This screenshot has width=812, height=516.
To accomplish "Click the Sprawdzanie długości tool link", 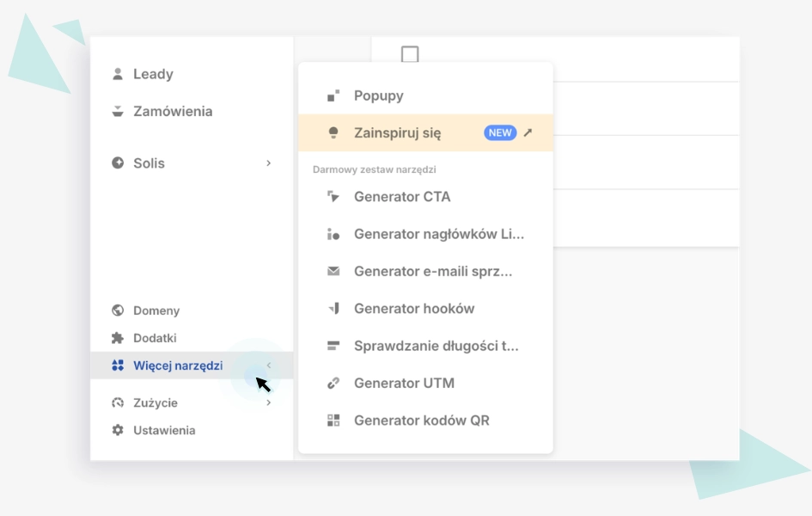I will click(x=436, y=346).
